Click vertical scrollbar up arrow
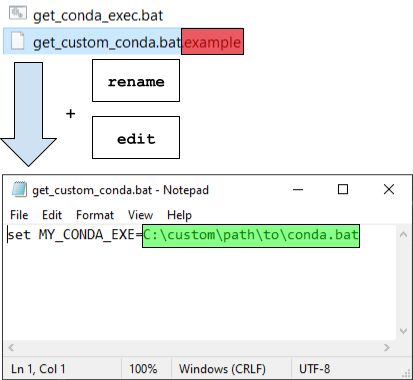The height and width of the screenshot is (380, 413). point(403,235)
